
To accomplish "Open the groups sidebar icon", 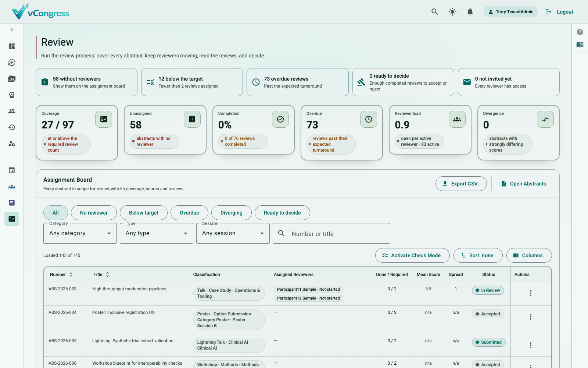I will point(12,187).
